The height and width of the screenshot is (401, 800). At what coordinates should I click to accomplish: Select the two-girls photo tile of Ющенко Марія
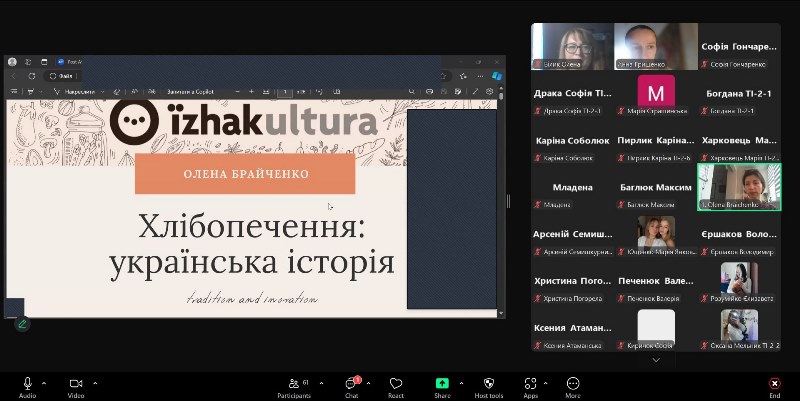(656, 234)
